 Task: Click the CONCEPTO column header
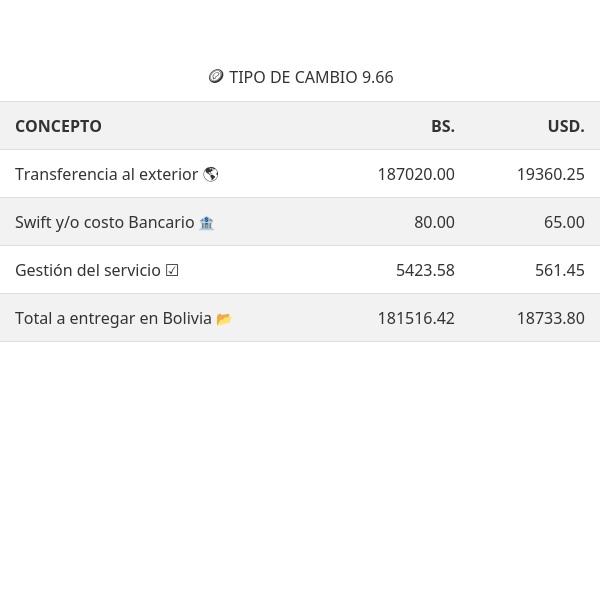pos(58,126)
